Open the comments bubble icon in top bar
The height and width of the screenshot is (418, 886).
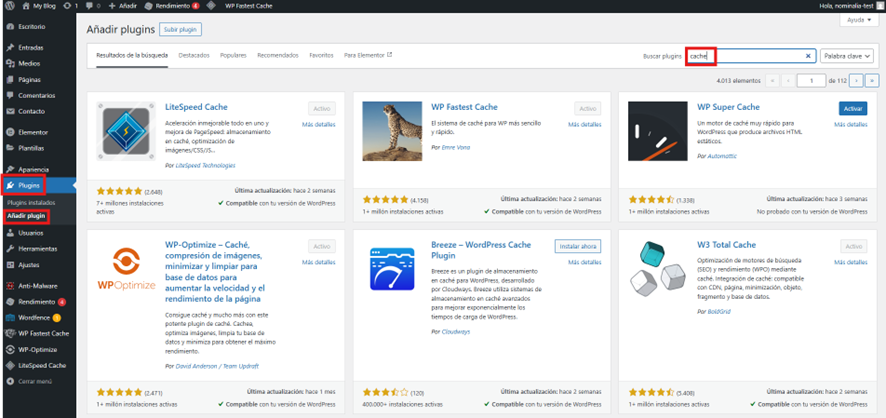tap(89, 6)
